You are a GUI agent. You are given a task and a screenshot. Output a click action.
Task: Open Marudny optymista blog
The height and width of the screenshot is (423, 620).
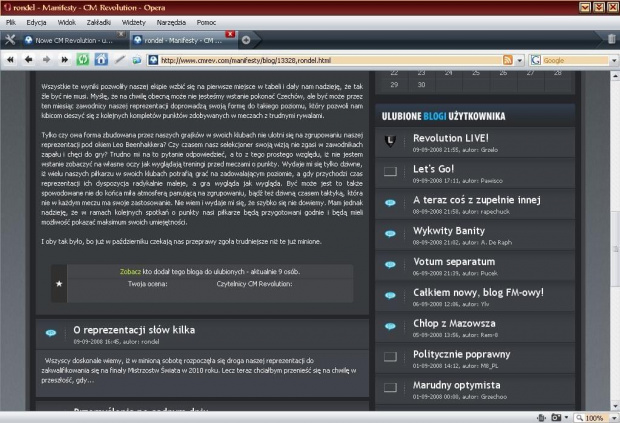click(456, 385)
